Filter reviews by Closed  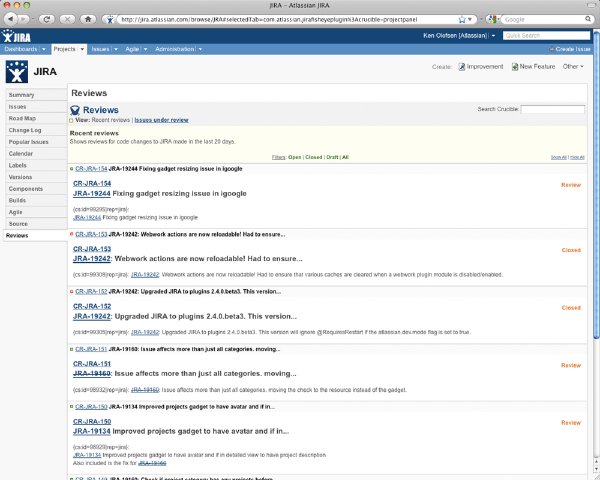pos(314,157)
